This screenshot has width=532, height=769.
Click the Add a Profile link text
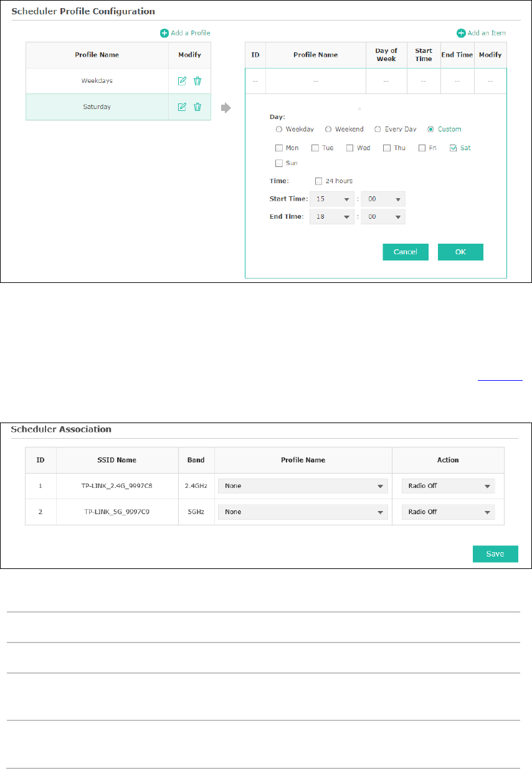tap(191, 33)
